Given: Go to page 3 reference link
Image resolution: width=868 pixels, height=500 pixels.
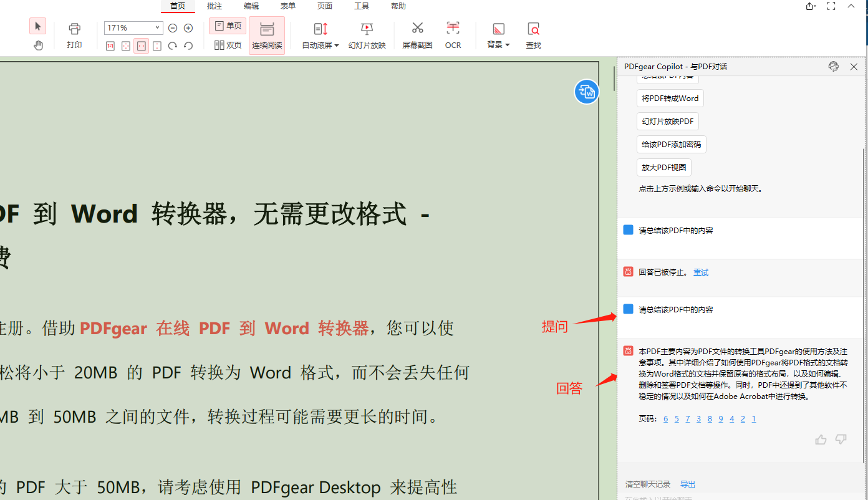Looking at the screenshot, I should tap(699, 419).
